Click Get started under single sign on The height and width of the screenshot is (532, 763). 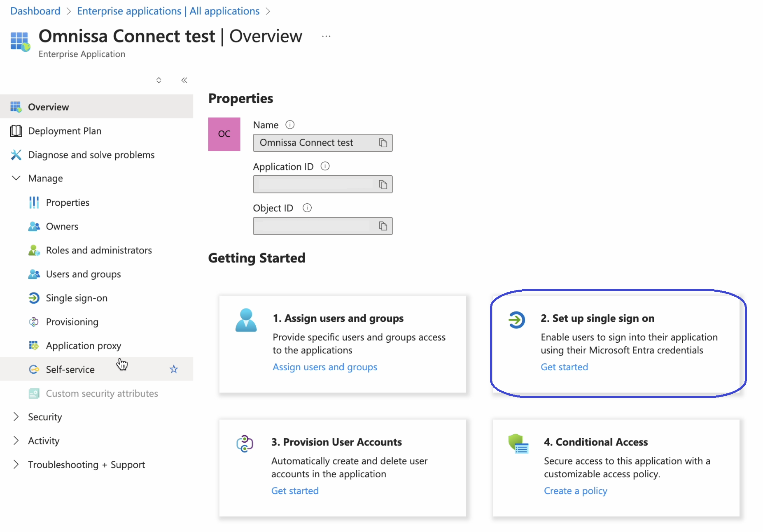[x=565, y=367]
